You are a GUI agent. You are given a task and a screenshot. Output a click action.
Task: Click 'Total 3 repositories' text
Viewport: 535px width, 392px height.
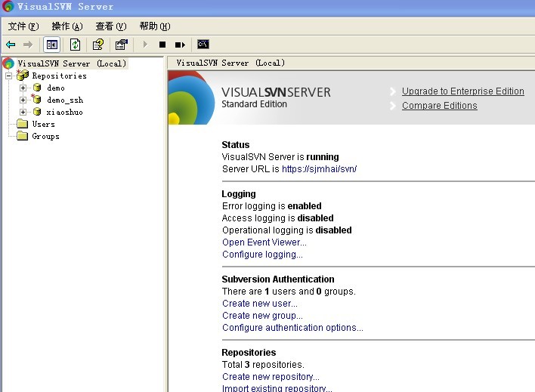coord(263,365)
